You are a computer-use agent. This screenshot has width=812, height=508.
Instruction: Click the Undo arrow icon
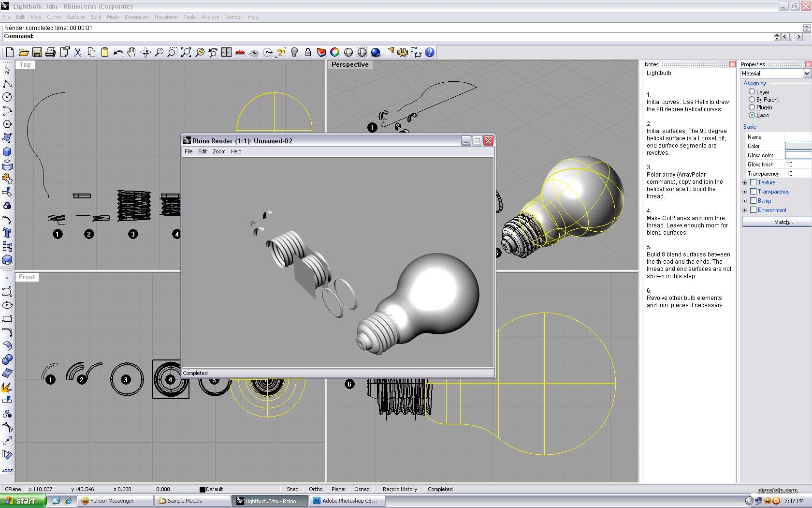pyautogui.click(x=118, y=52)
